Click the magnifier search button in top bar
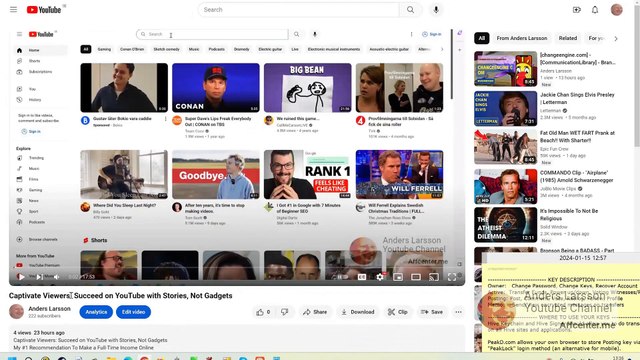The width and height of the screenshot is (640, 360). 410,9
